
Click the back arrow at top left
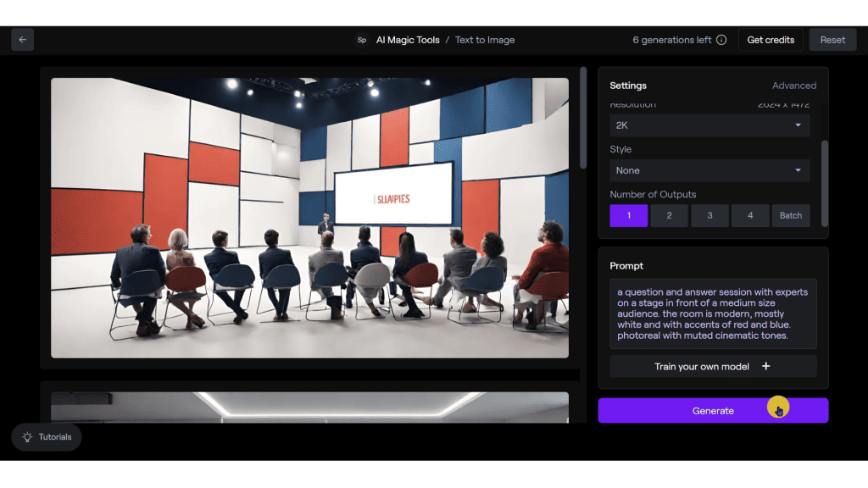(22, 39)
